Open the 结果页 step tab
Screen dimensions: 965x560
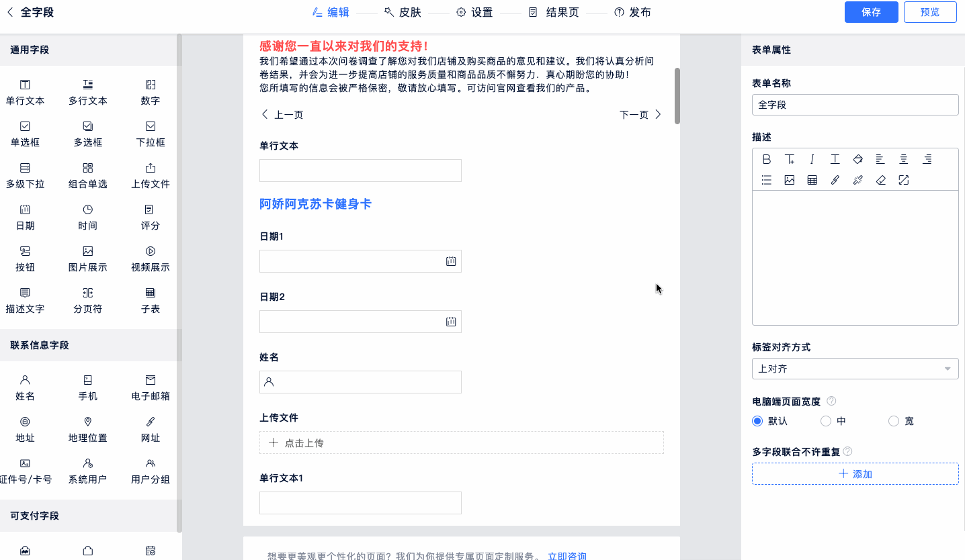[x=554, y=12]
